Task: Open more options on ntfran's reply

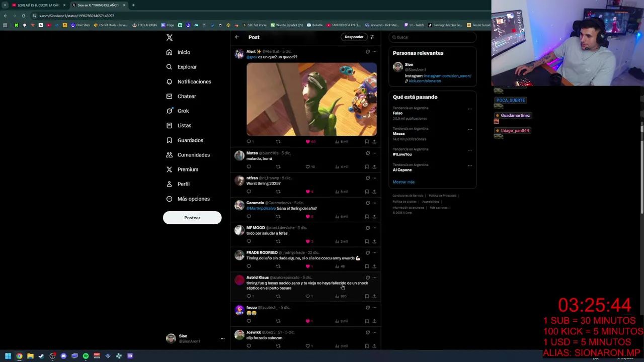Action: (x=374, y=178)
